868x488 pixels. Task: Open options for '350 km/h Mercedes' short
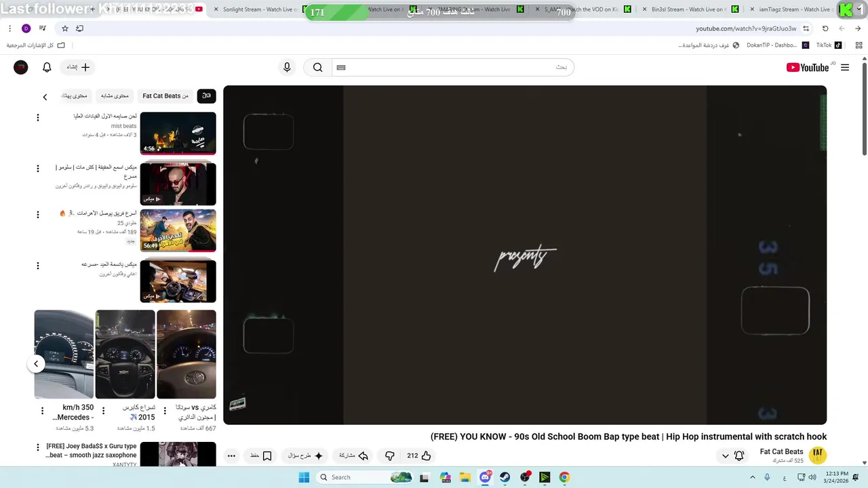coord(42,411)
